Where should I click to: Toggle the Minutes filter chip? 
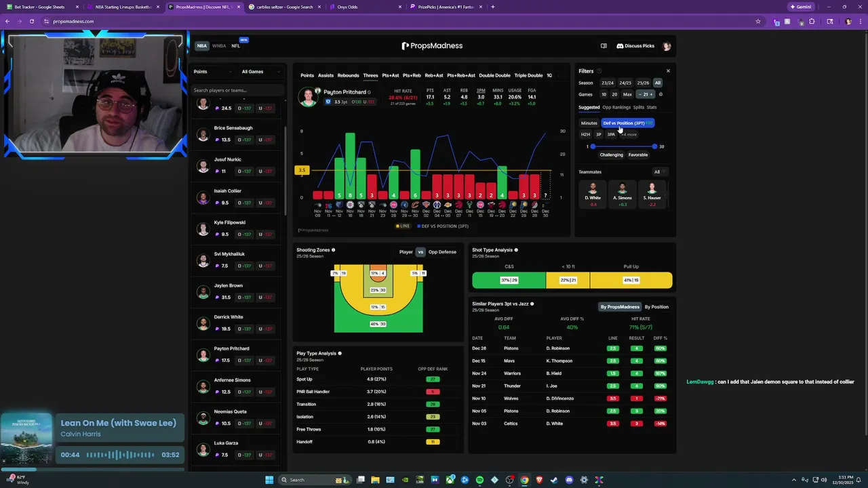[x=589, y=123]
